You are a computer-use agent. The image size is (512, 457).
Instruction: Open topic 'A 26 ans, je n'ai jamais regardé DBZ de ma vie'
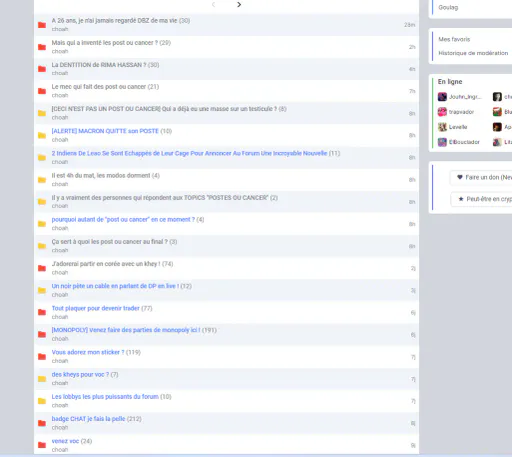114,21
